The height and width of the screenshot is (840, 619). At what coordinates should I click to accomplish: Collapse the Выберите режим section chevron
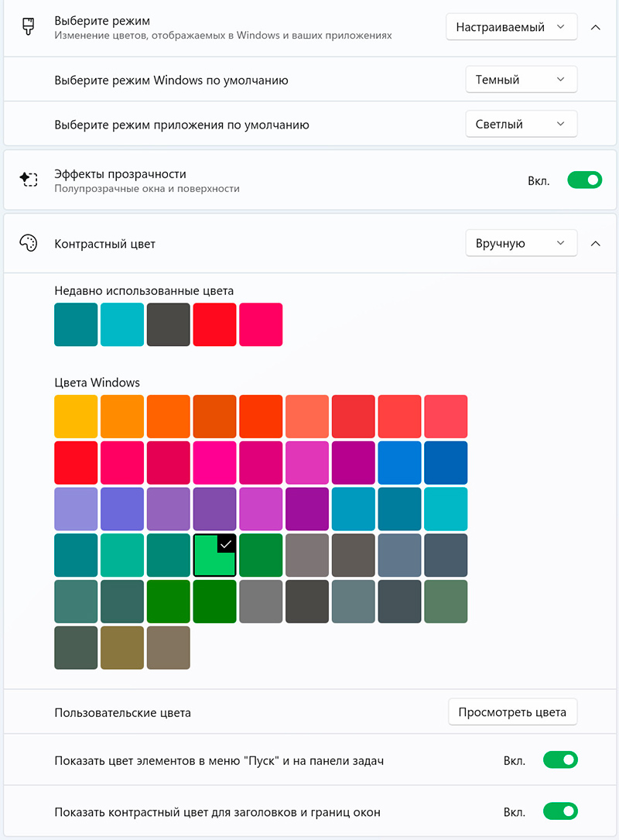[595, 27]
